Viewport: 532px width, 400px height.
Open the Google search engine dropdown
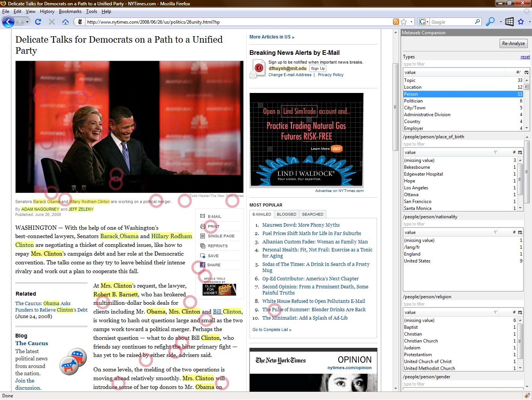click(x=423, y=22)
